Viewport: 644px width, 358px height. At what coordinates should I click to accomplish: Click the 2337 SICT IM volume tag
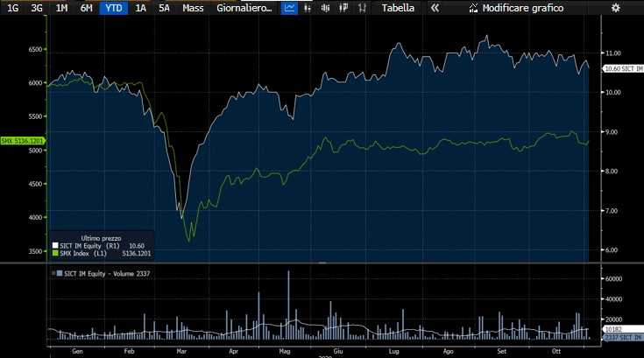(x=624, y=337)
